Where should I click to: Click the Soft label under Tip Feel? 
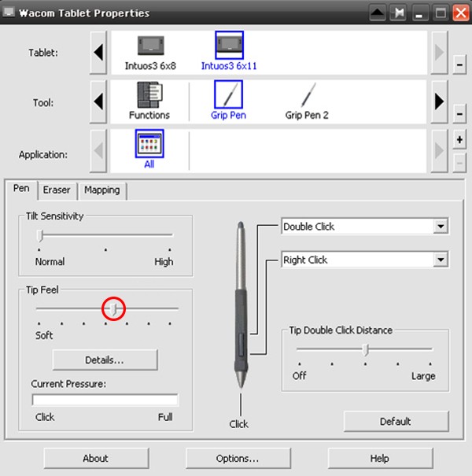(x=44, y=335)
